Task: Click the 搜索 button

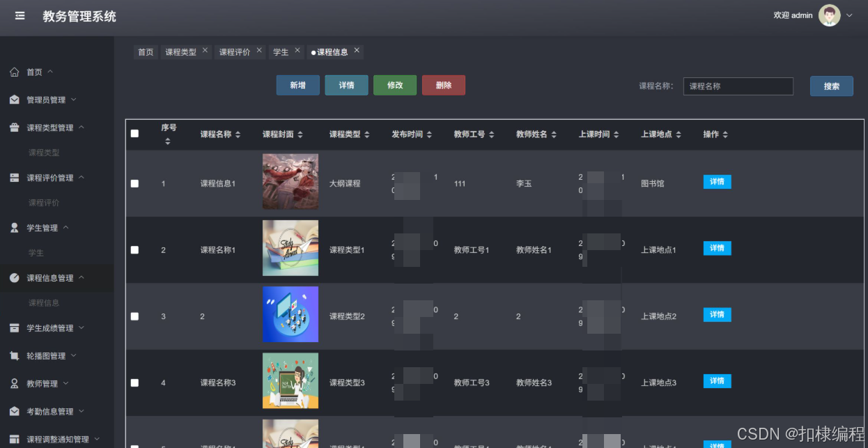Action: click(832, 86)
